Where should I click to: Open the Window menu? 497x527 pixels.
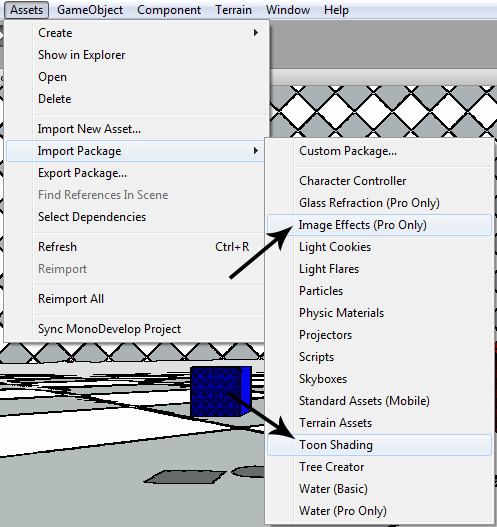click(x=288, y=10)
